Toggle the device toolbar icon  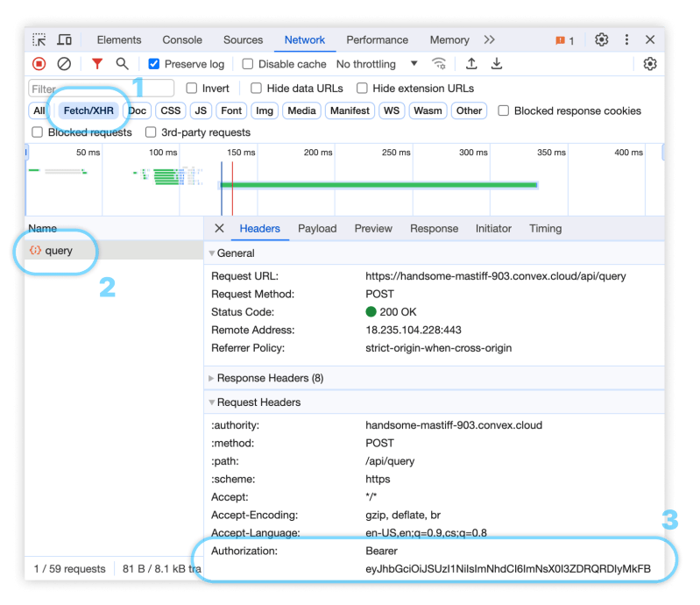[64, 39]
